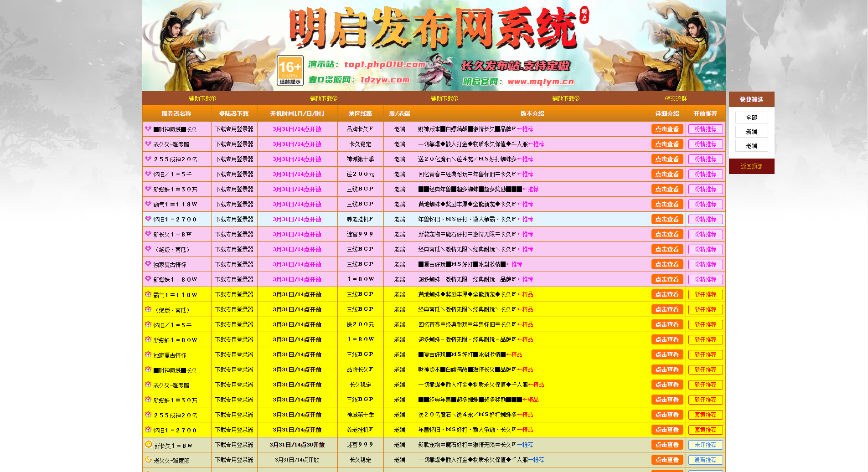Click the smiley icon beside 新长久1＝8W
This screenshot has width=868, height=472.
point(148,445)
